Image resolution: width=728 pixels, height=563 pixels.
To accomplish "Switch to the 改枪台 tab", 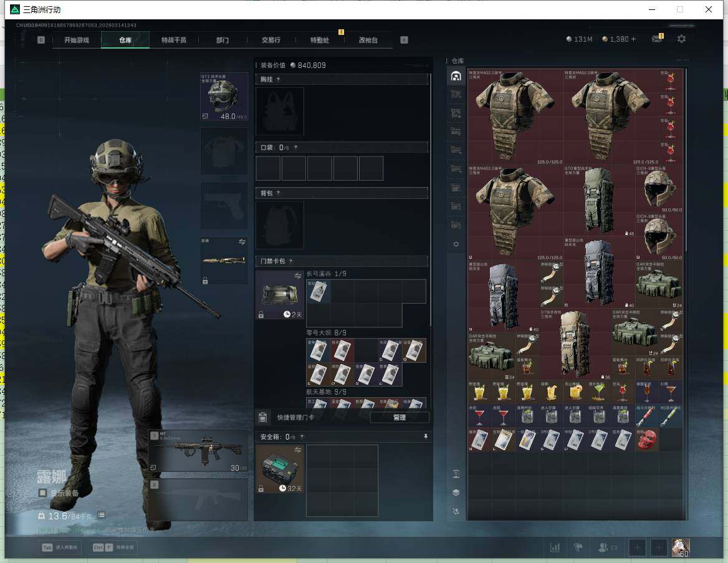I will click(x=368, y=40).
